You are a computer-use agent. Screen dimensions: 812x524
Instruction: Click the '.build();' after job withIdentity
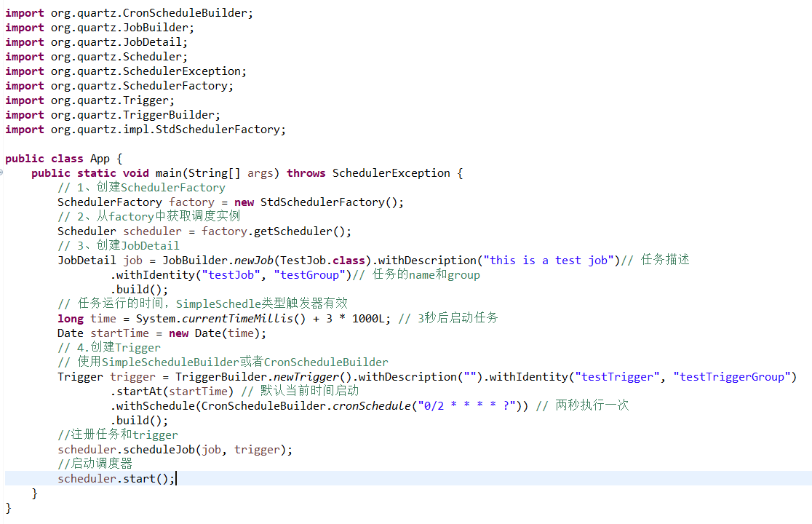click(x=139, y=289)
